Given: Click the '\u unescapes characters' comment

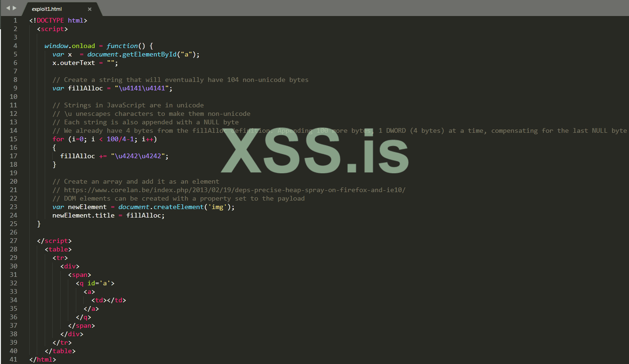Looking at the screenshot, I should (151, 113).
